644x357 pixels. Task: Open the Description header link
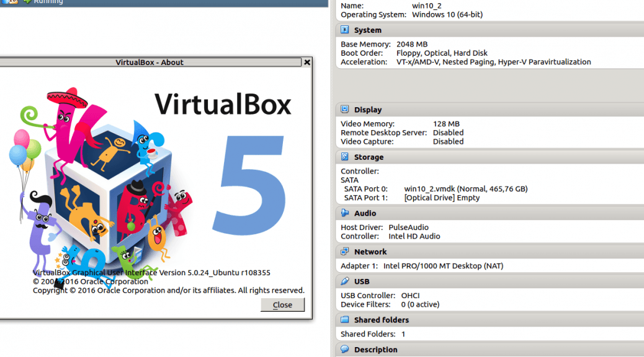(376, 350)
